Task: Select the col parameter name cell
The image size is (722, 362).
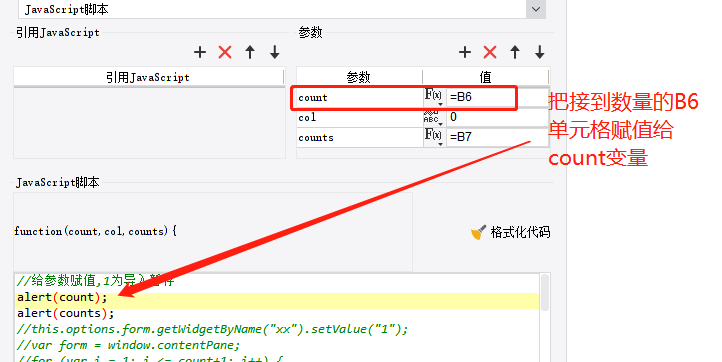Action: pyautogui.click(x=360, y=117)
